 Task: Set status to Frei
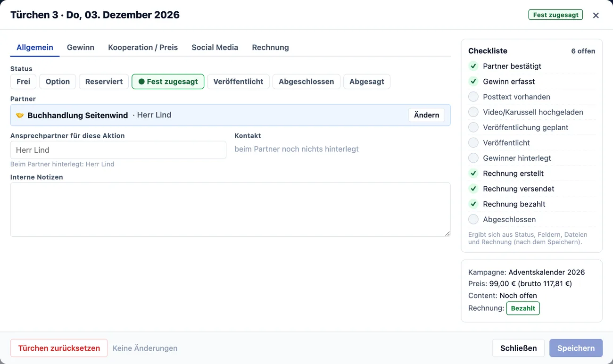coord(23,82)
